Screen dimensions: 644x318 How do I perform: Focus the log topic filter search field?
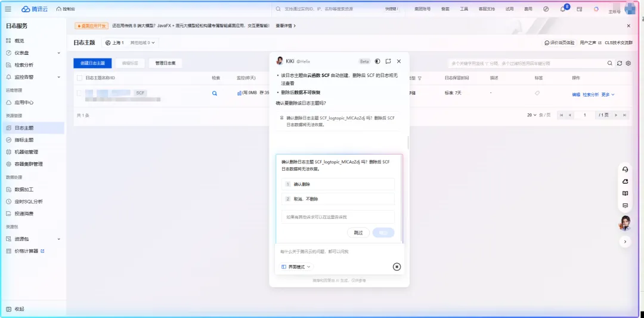pyautogui.click(x=527, y=64)
